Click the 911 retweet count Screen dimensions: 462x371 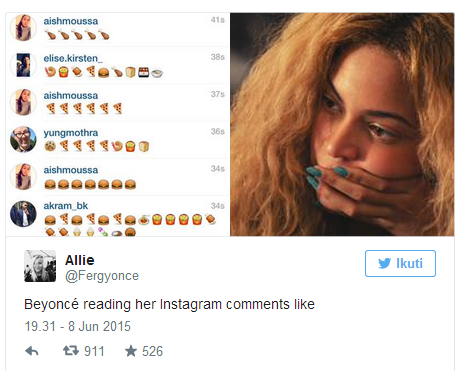[94, 351]
